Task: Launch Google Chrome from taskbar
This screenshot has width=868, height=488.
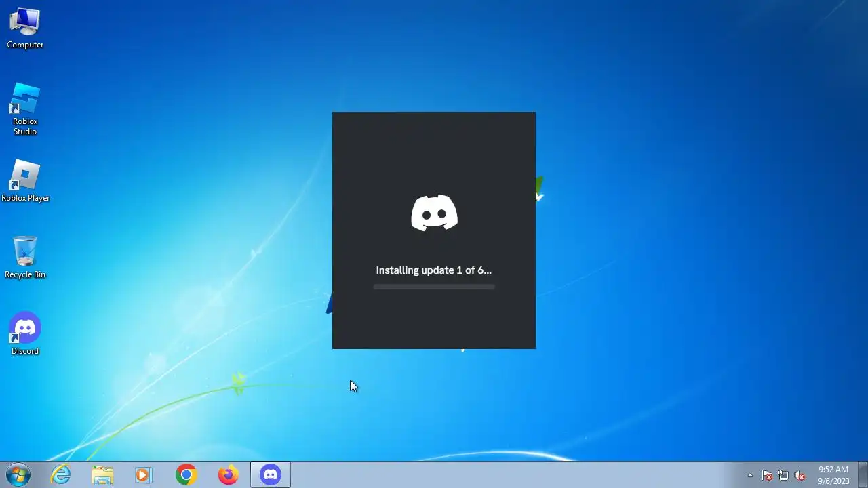Action: point(186,474)
